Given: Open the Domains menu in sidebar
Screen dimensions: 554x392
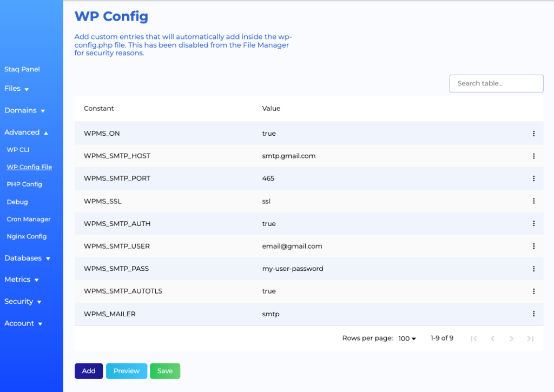Looking at the screenshot, I should 24,110.
